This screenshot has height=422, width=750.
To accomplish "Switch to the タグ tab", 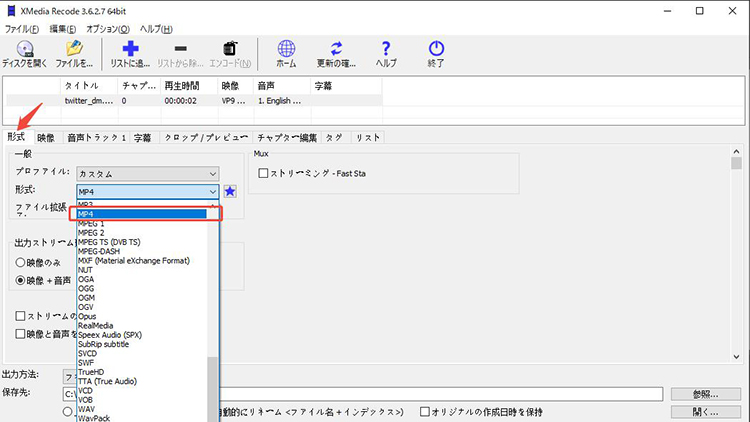I will (x=334, y=138).
